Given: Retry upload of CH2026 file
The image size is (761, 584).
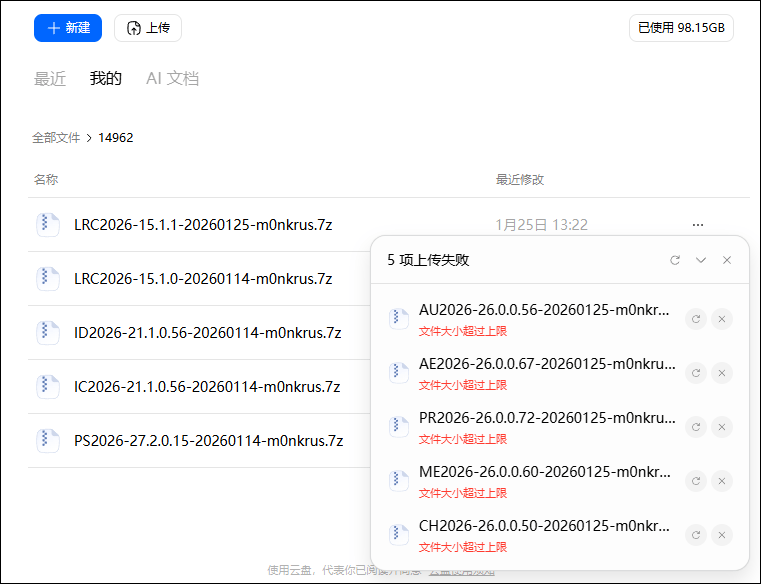Looking at the screenshot, I should tap(696, 535).
